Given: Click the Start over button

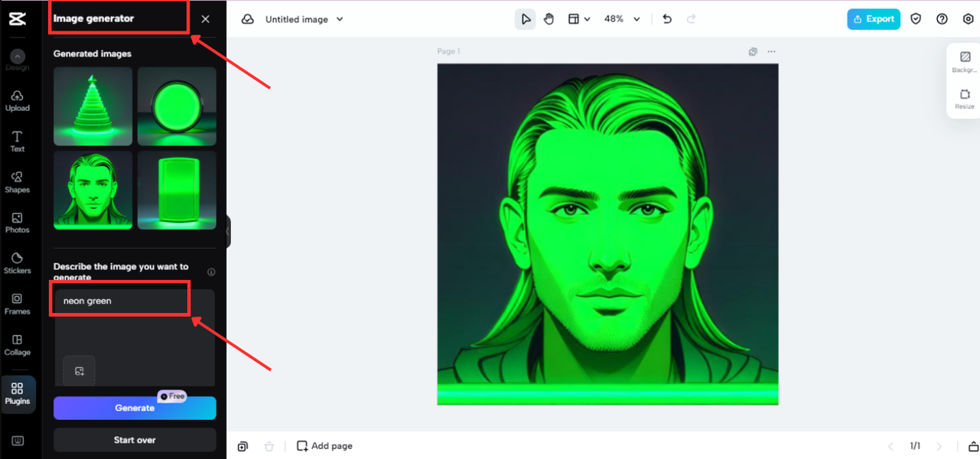Looking at the screenshot, I should [x=135, y=440].
